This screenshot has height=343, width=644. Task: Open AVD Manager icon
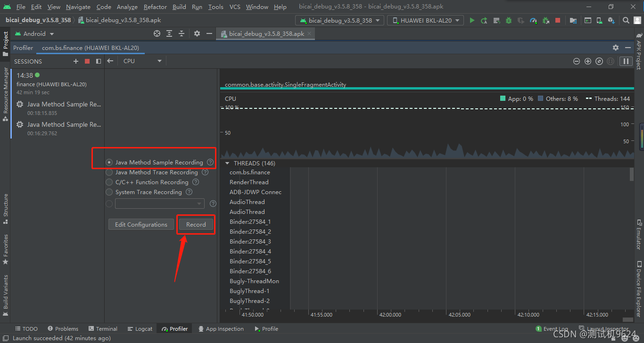coord(600,21)
